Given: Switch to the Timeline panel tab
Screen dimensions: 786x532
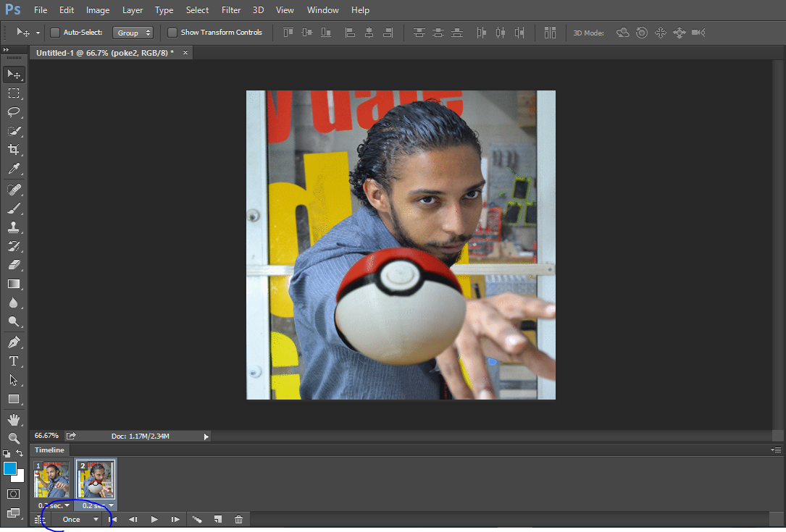Looking at the screenshot, I should click(50, 449).
